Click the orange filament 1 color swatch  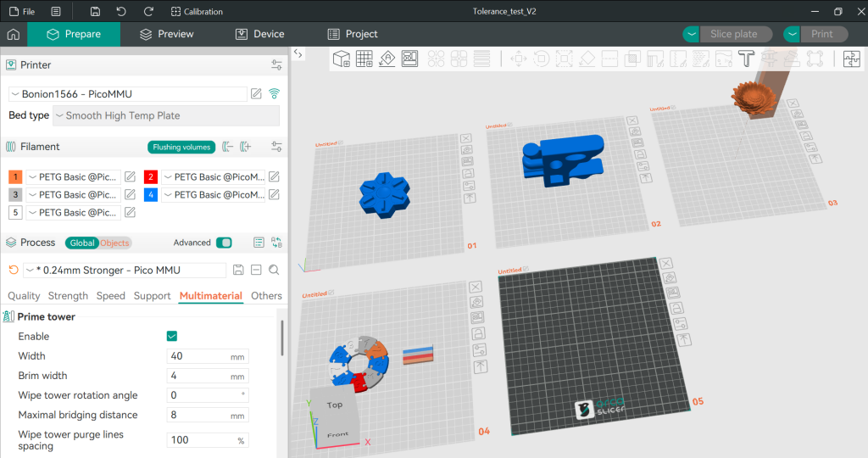(x=15, y=177)
